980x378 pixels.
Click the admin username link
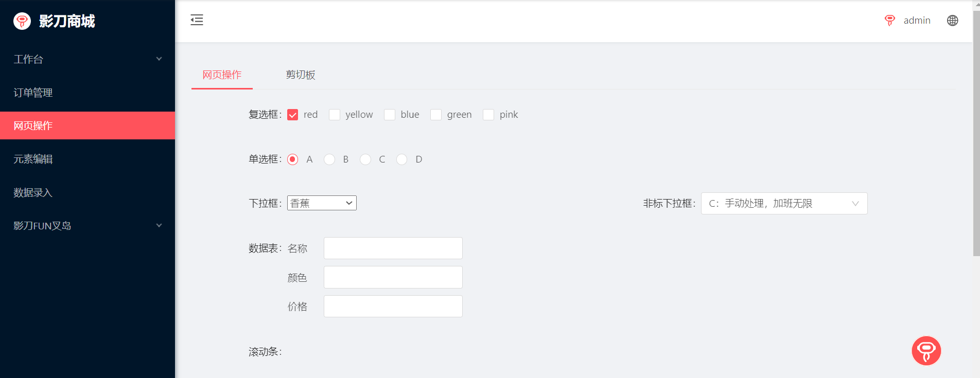coord(917,21)
